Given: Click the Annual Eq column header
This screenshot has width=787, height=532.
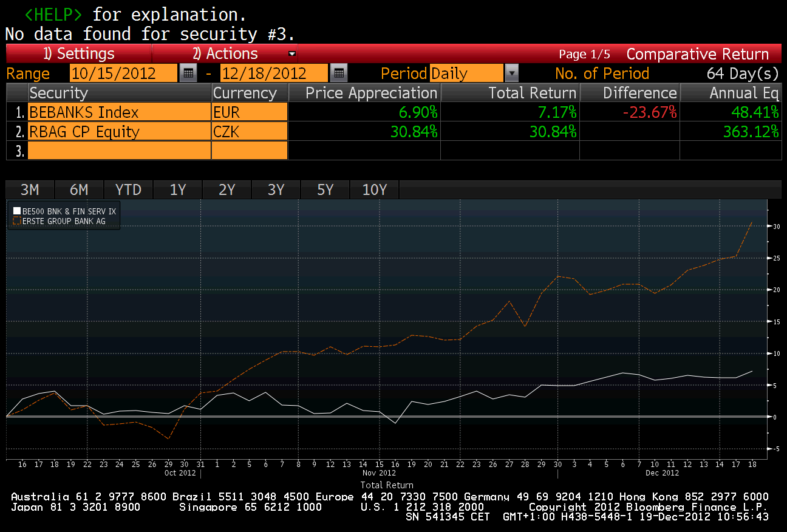Looking at the screenshot, I should click(x=731, y=93).
